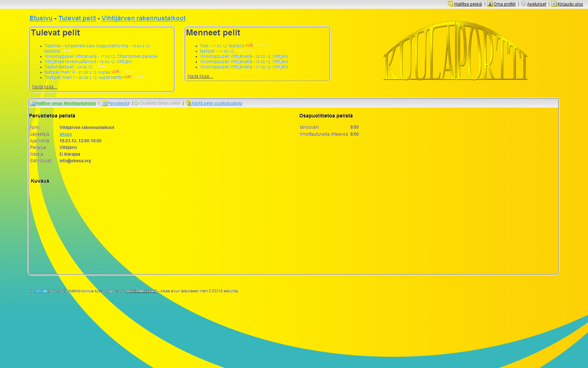Click the Asetukset gear icon

tap(524, 4)
